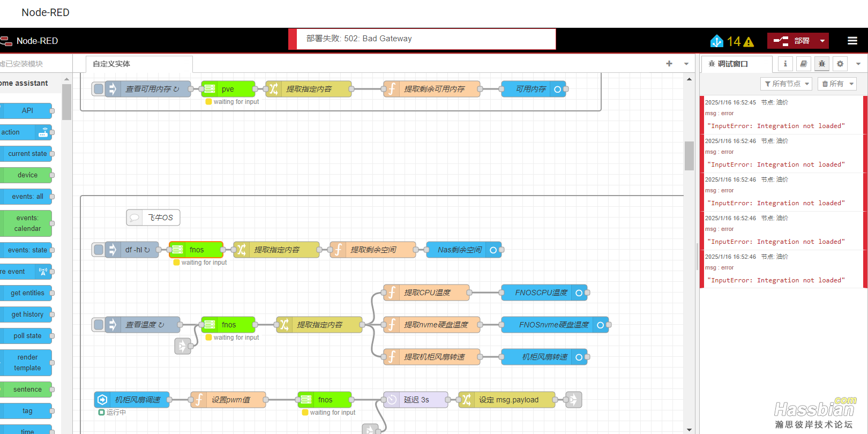Select the 提取nvme硬盘温度 function node

click(432, 325)
